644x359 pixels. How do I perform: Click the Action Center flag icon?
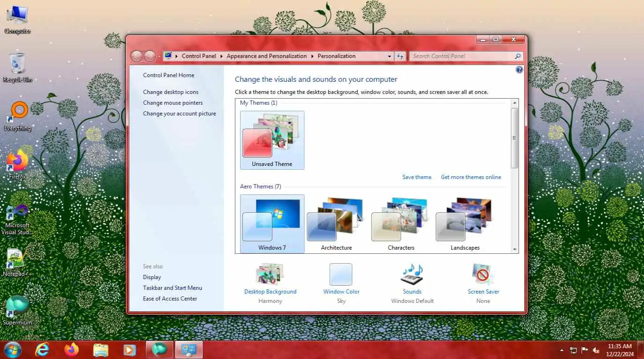coord(585,350)
